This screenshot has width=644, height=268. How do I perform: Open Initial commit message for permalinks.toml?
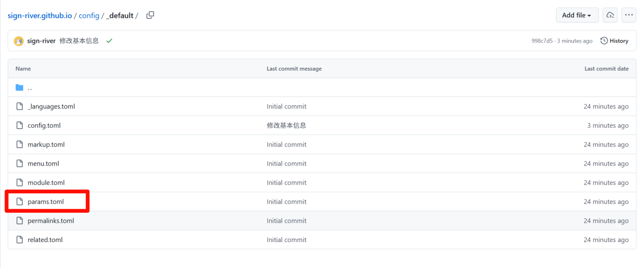pos(287,221)
